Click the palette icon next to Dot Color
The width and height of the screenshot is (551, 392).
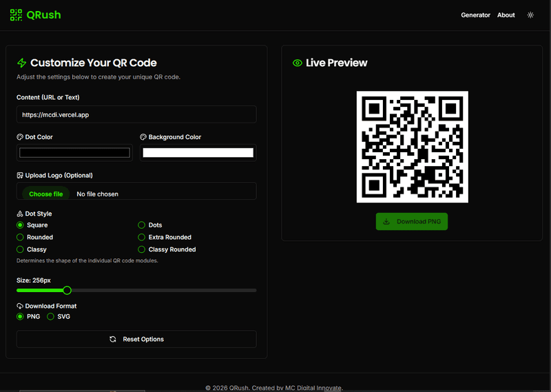20,137
